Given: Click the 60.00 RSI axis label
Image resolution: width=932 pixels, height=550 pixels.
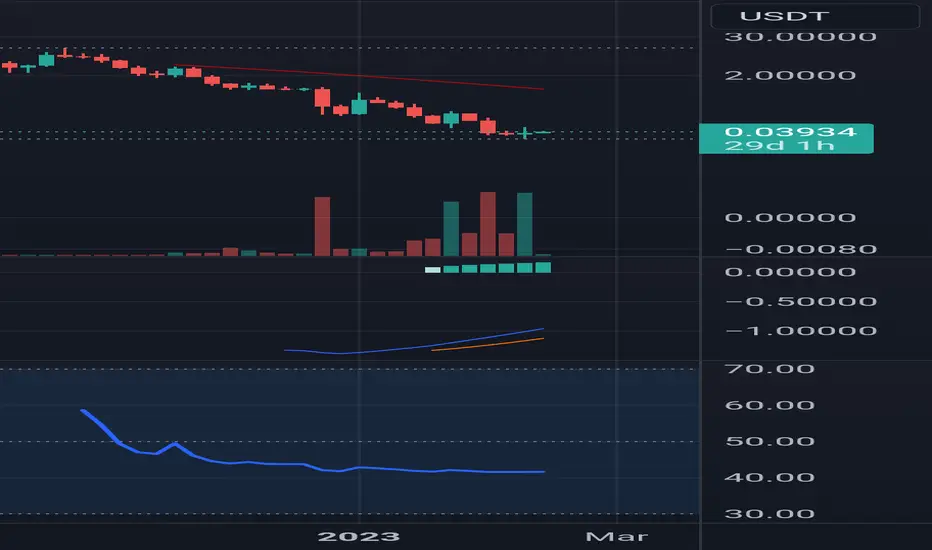Looking at the screenshot, I should tap(770, 406).
